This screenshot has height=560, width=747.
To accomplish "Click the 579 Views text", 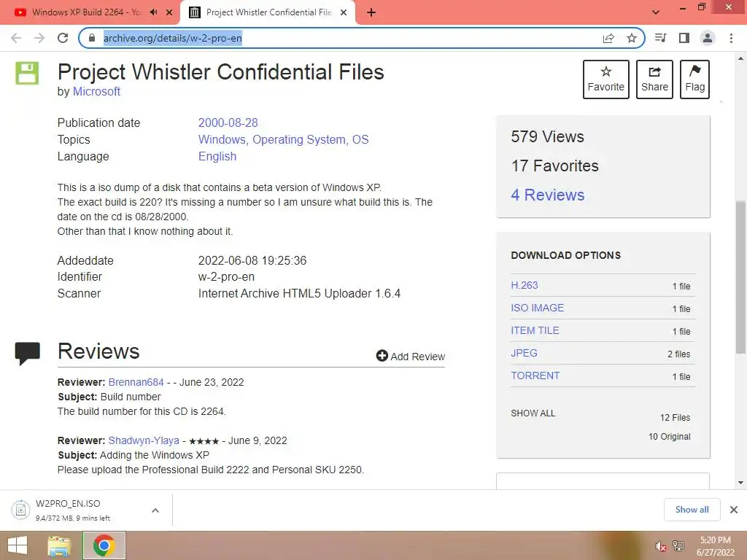I will click(x=547, y=136).
